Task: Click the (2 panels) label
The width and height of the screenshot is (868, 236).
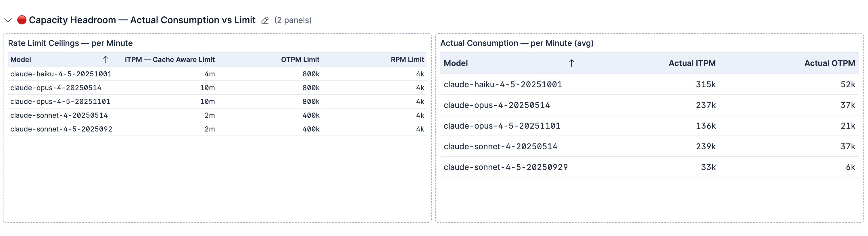Action: click(293, 20)
